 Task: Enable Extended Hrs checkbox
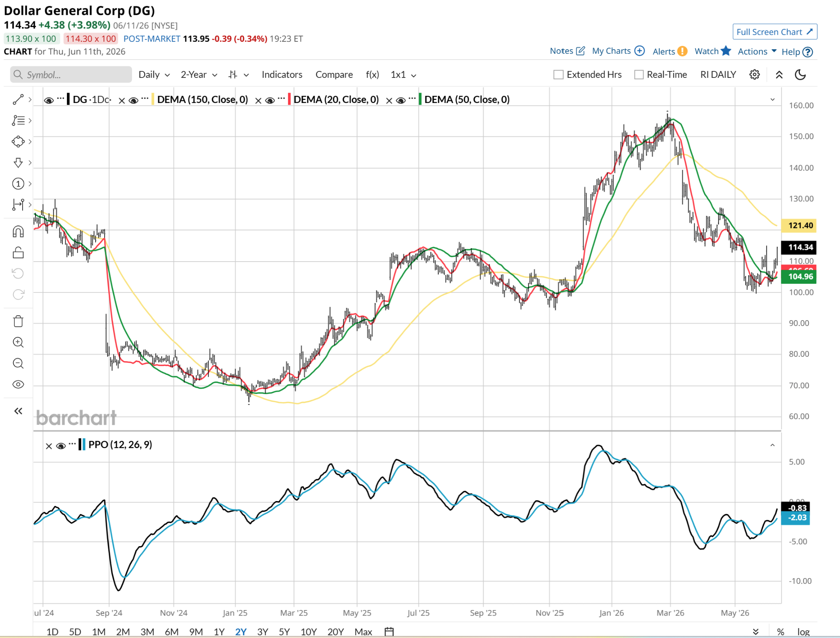[558, 75]
